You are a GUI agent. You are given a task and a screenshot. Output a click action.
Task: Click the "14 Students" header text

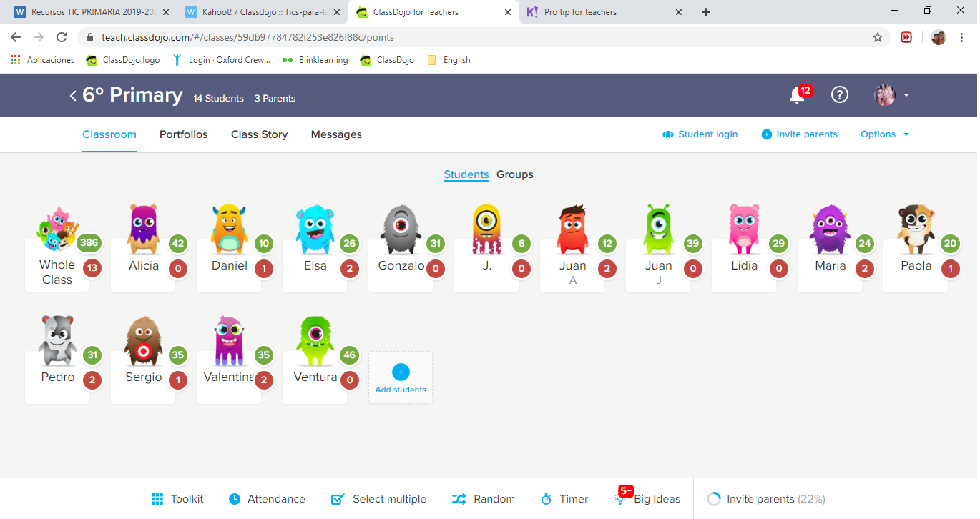coord(218,99)
